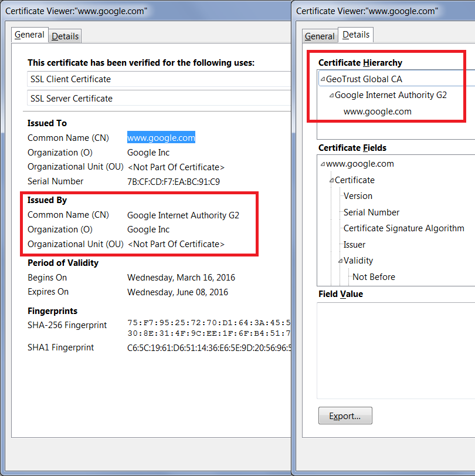The width and height of the screenshot is (475, 476).
Task: Select Certificate Signature Algorithm field
Action: 403,228
